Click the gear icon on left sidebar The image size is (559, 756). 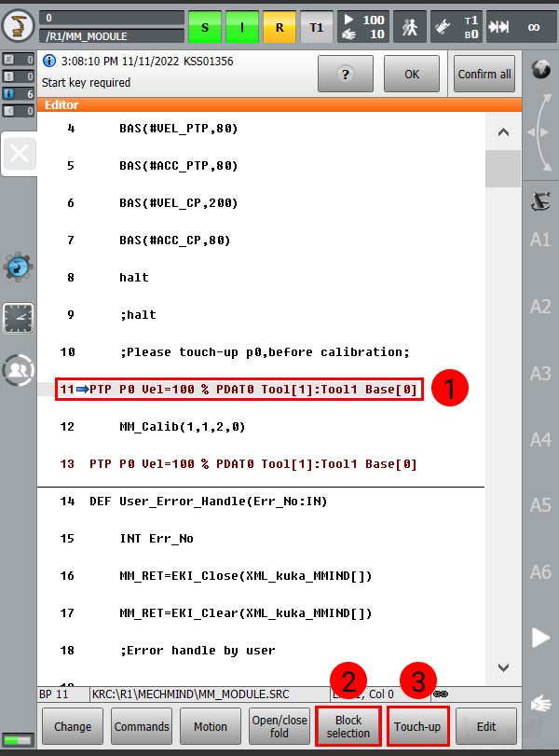tap(18, 268)
